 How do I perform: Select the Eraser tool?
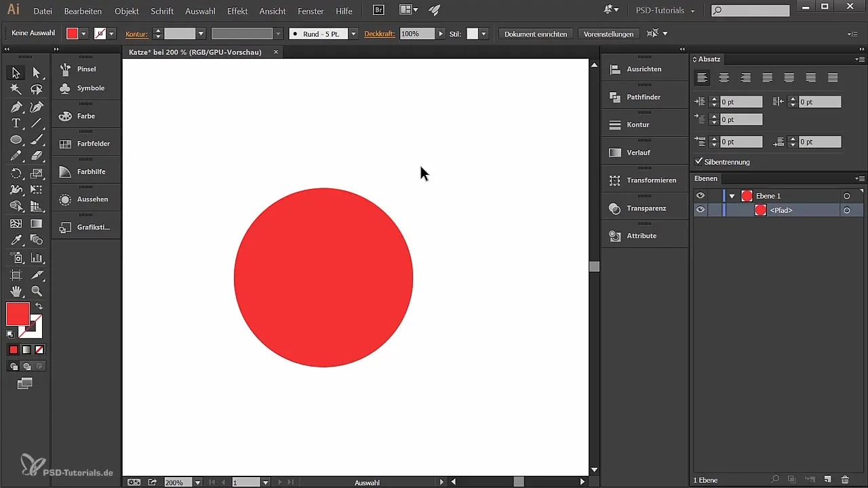37,157
